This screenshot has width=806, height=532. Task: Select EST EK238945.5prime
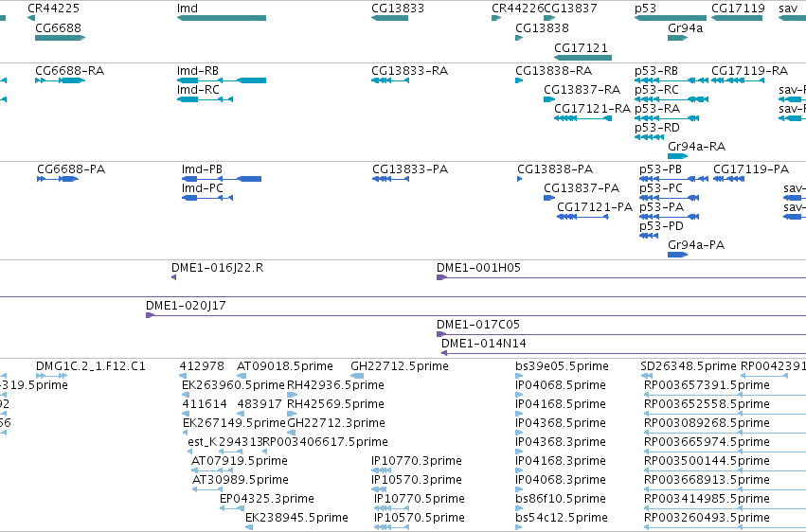click(249, 527)
